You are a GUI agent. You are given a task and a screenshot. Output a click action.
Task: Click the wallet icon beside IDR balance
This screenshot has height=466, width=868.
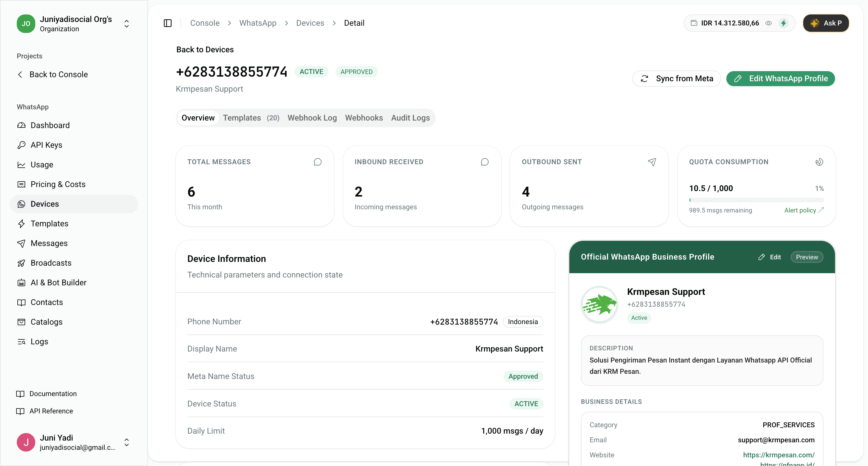tap(694, 23)
